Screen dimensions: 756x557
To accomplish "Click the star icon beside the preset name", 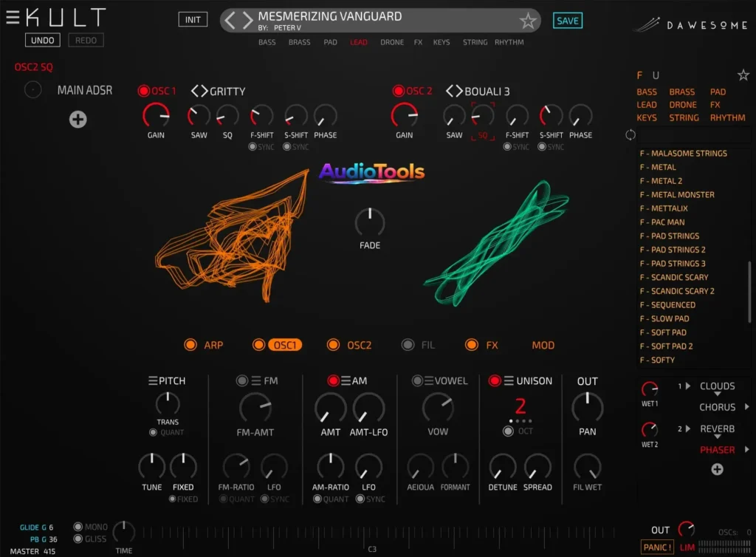I will click(x=529, y=21).
